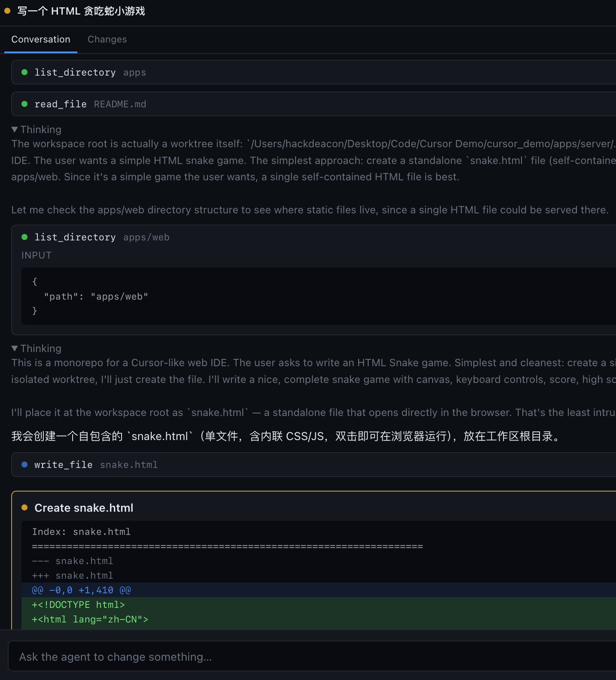Focus the Ask the agent input field
Viewport: 616px width, 680px height.
312,656
